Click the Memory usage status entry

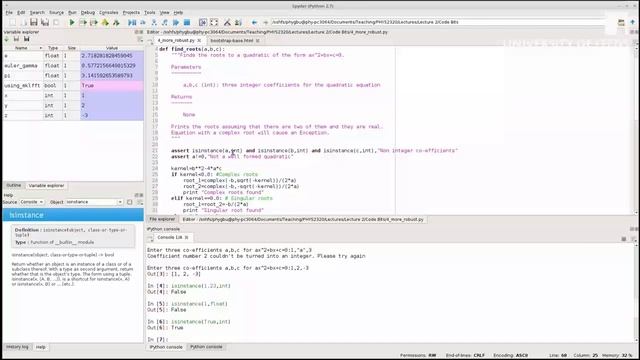pyautogui.click(x=617, y=356)
